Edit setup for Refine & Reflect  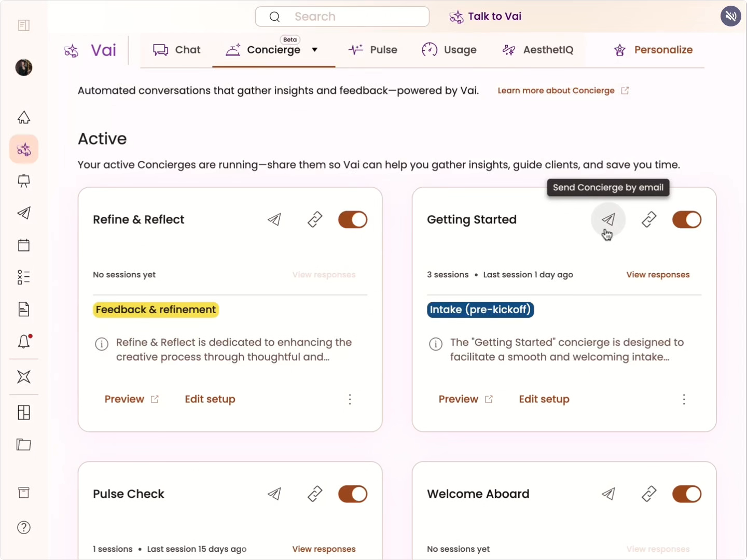tap(210, 399)
